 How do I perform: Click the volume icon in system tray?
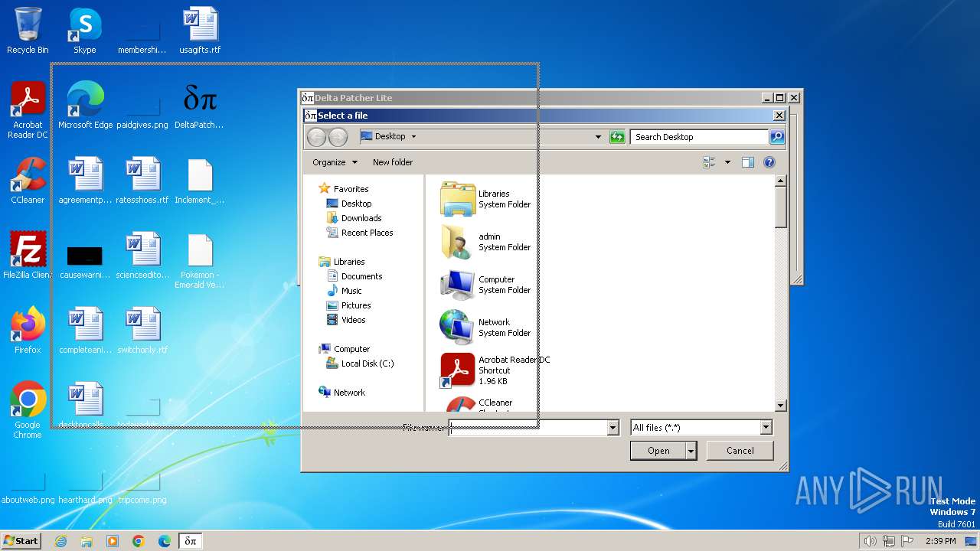pos(871,541)
